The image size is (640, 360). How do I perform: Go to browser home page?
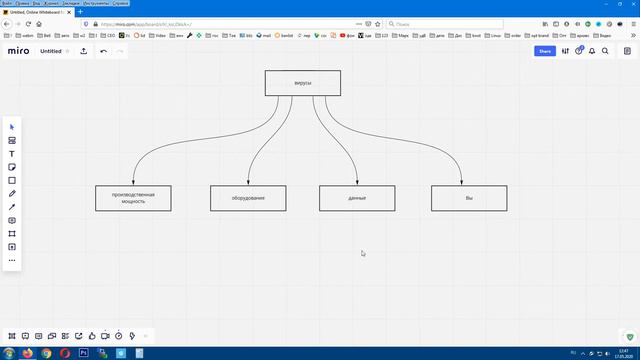point(39,24)
